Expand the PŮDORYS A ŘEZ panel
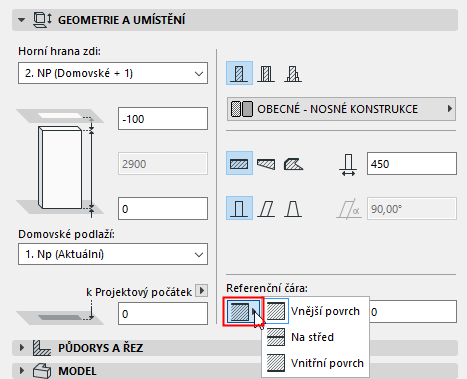The width and height of the screenshot is (467, 379). 22,348
